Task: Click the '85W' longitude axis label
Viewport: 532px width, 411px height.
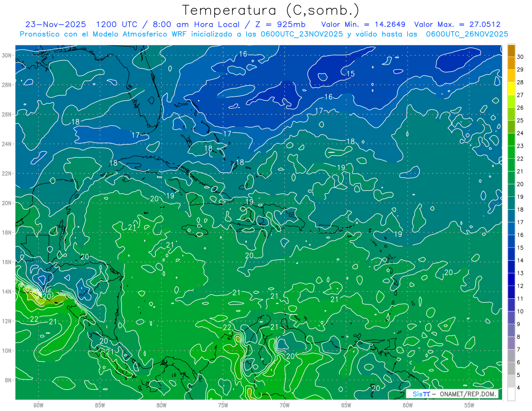Action: 100,405
